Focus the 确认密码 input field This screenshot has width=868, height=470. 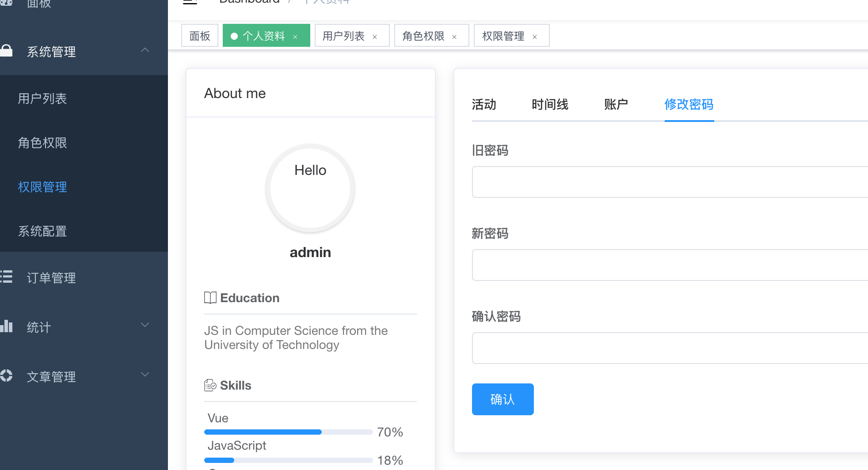670,348
